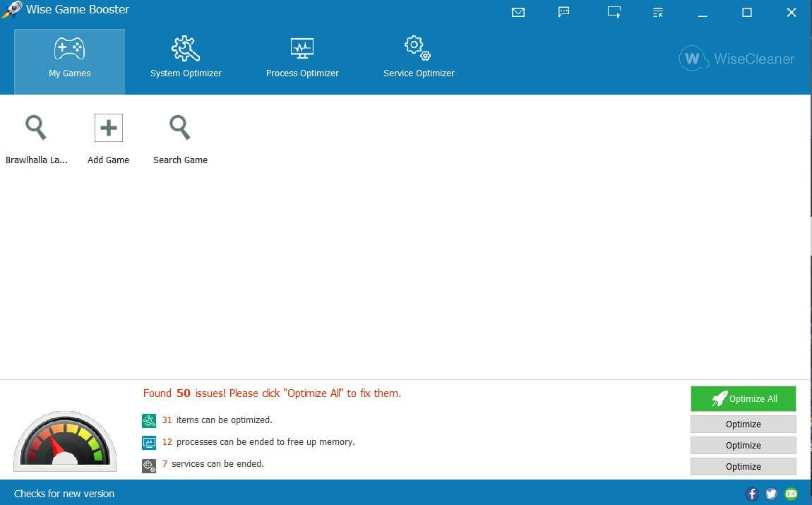812x505 pixels.
Task: Click "services can be ended." text
Action: pos(217,463)
